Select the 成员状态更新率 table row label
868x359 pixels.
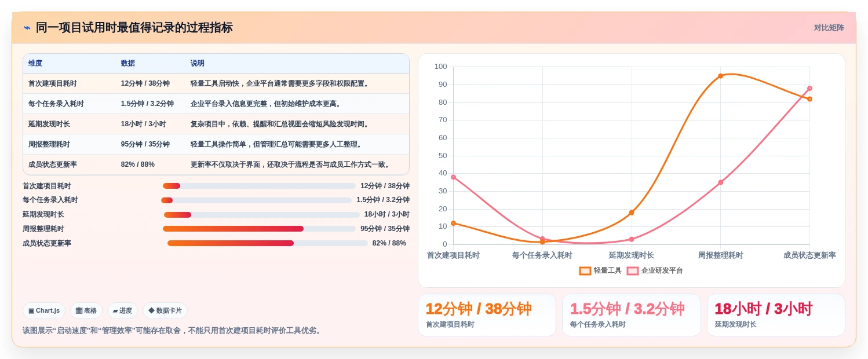pos(53,164)
